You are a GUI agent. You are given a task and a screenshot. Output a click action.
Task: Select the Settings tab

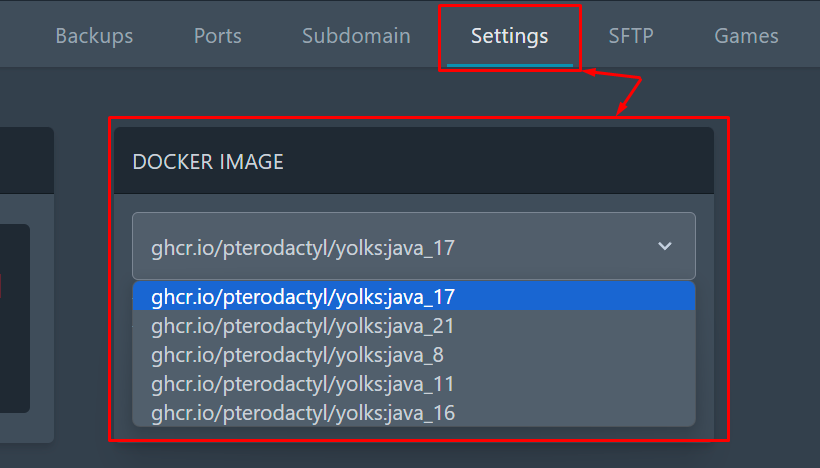[509, 36]
